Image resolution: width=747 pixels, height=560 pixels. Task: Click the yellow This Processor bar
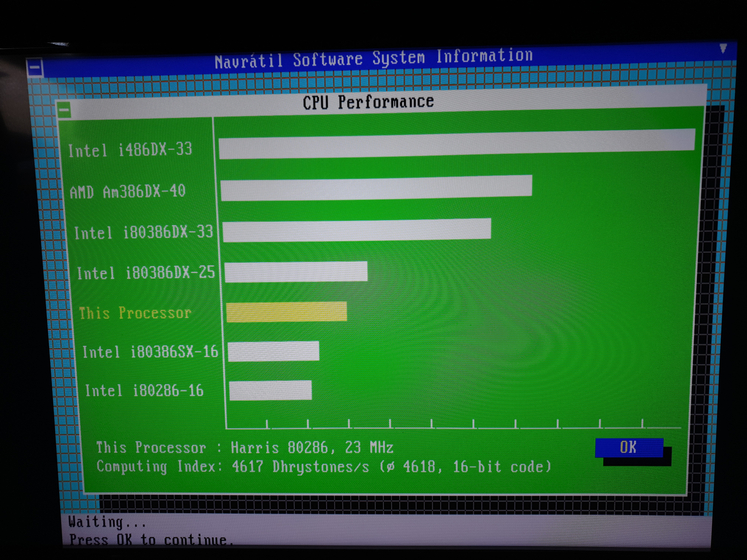286,312
